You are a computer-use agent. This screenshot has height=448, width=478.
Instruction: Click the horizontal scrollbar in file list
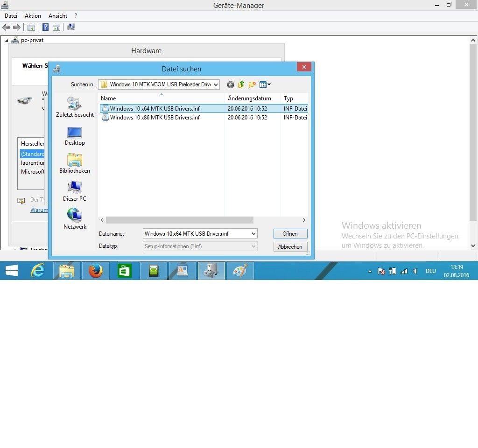180,220
